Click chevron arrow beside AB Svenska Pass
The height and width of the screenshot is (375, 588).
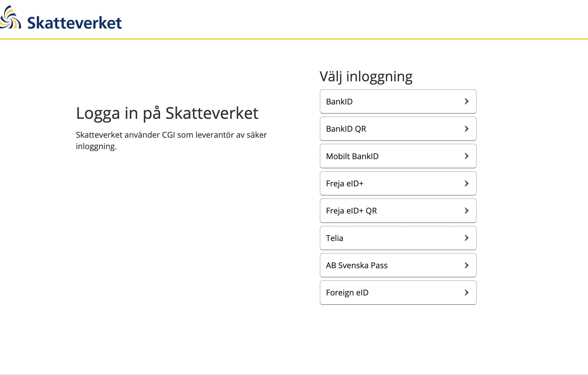pos(466,265)
